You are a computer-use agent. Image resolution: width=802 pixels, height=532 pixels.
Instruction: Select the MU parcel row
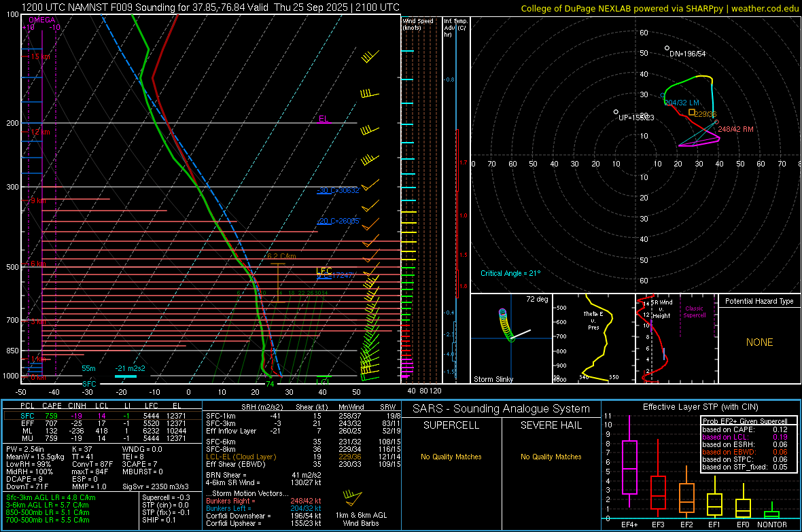[x=103, y=438]
